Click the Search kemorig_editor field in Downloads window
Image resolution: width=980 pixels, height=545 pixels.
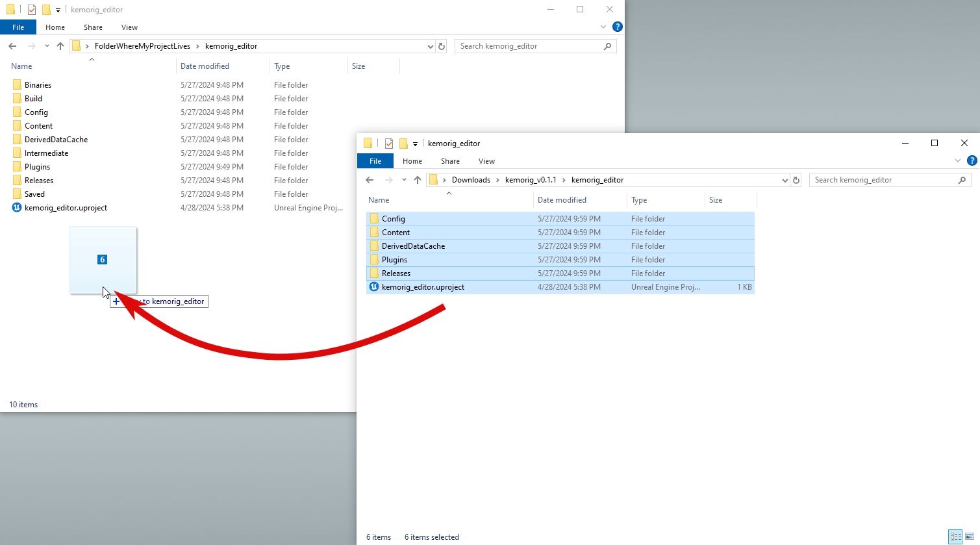pyautogui.click(x=883, y=180)
